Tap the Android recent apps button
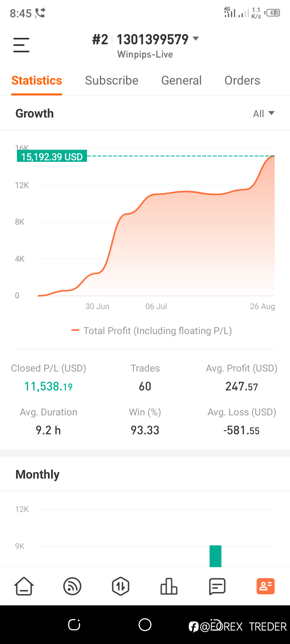The image size is (290, 644). (74, 625)
